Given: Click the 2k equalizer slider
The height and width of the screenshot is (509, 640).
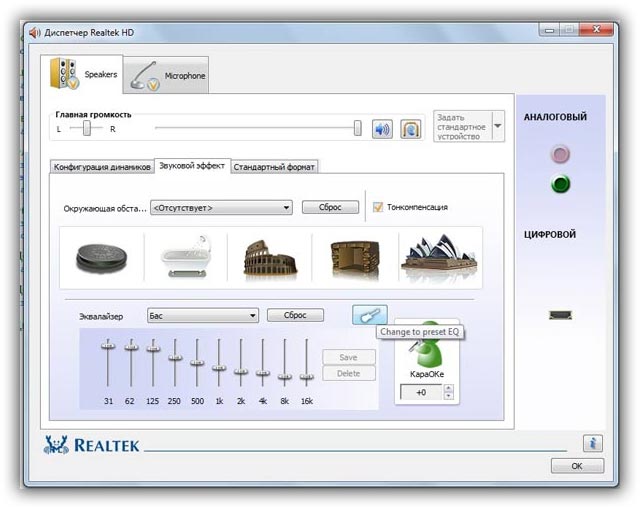Looking at the screenshot, I should (x=241, y=371).
